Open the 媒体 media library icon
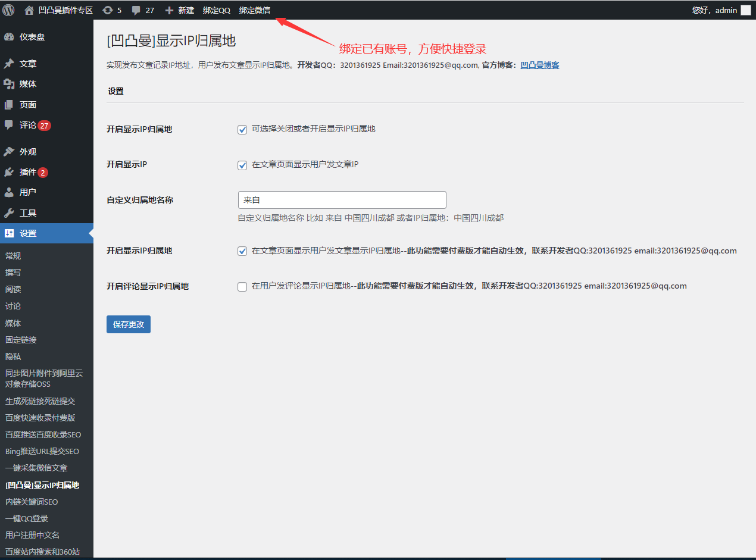The image size is (756, 560). pos(12,83)
